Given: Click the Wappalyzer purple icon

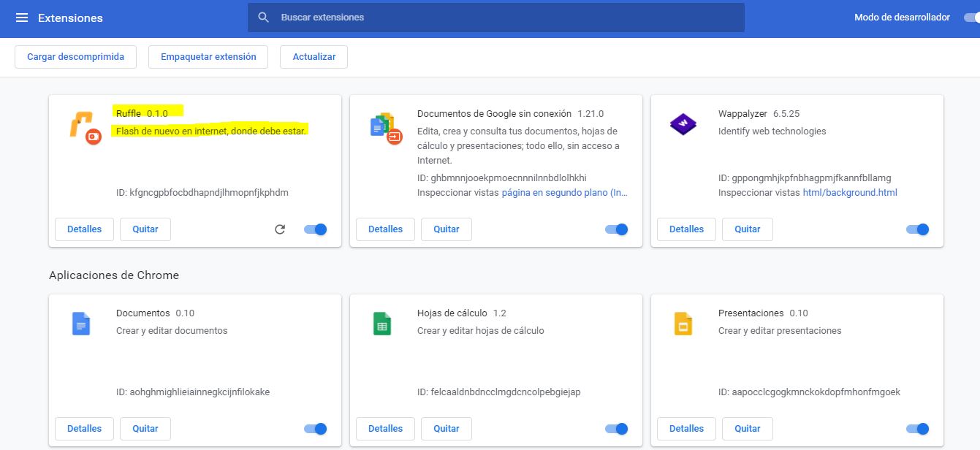Looking at the screenshot, I should 683,125.
